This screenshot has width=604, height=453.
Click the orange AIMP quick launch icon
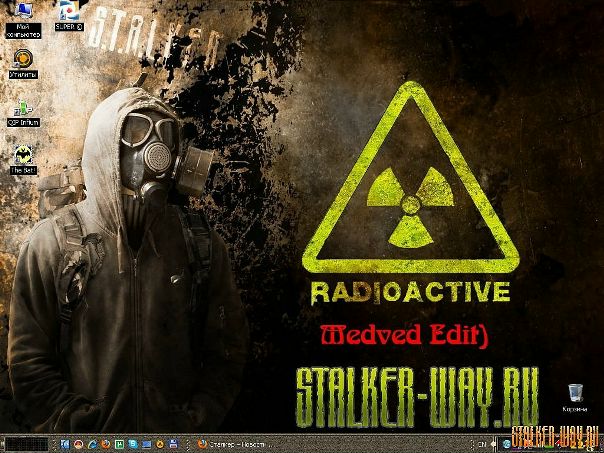(x=160, y=444)
